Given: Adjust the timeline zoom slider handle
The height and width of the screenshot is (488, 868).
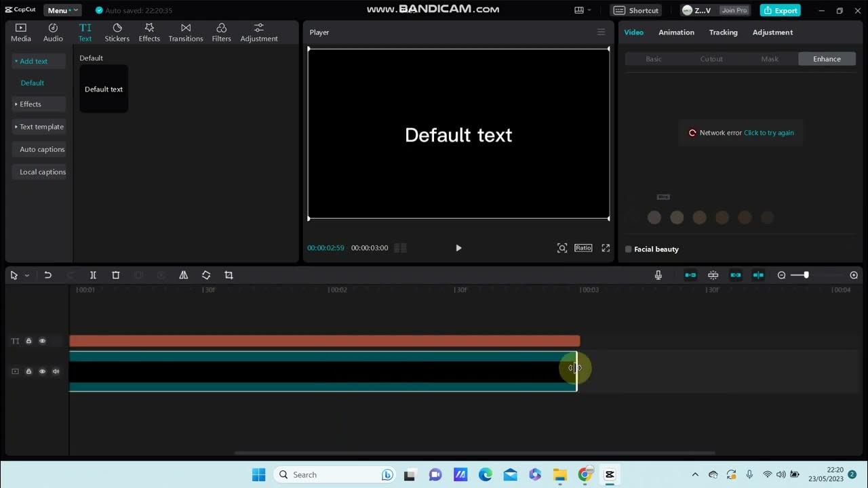Looking at the screenshot, I should tap(806, 275).
